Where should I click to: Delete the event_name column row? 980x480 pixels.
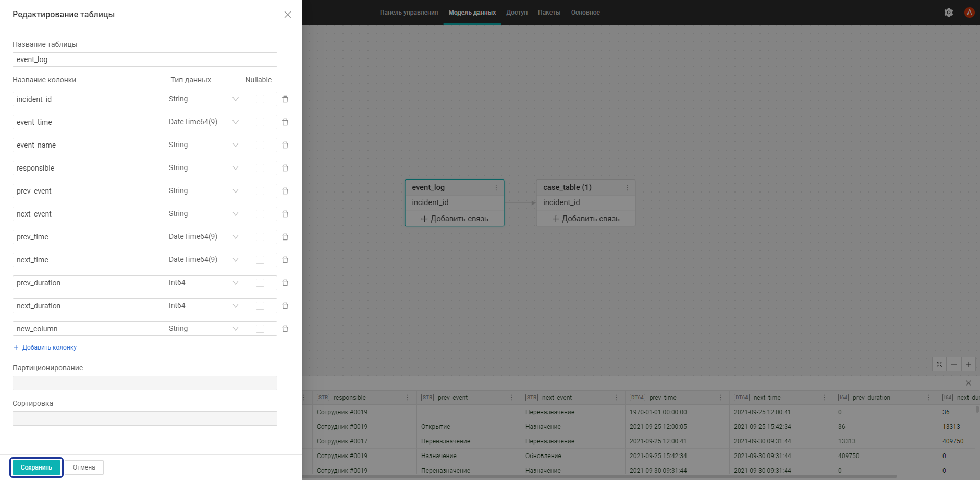click(x=285, y=145)
